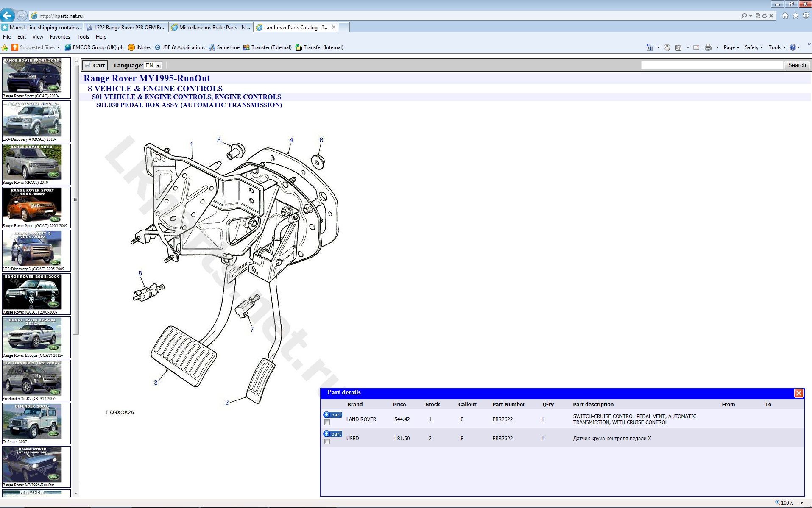
Task: Expand the Print dropdown arrow
Action: [717, 47]
